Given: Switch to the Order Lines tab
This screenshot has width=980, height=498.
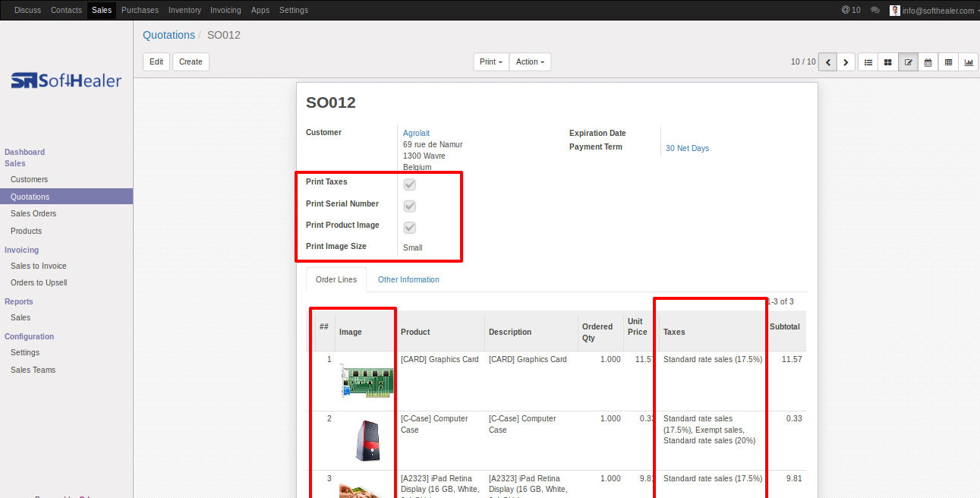Looking at the screenshot, I should [x=336, y=279].
